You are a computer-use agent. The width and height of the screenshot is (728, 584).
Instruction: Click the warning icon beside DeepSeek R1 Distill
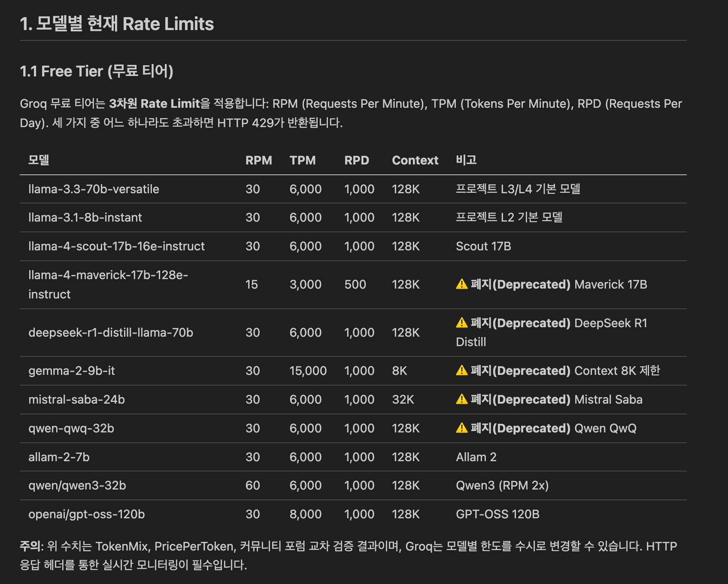462,323
